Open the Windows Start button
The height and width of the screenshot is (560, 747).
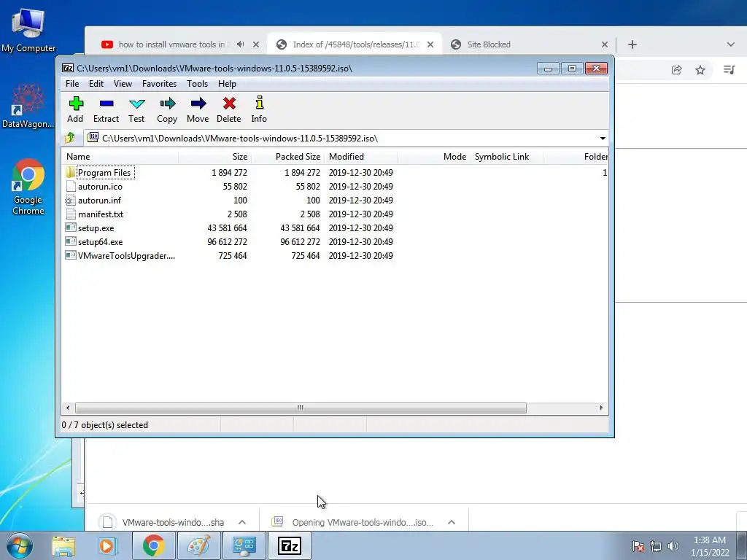[19, 545]
